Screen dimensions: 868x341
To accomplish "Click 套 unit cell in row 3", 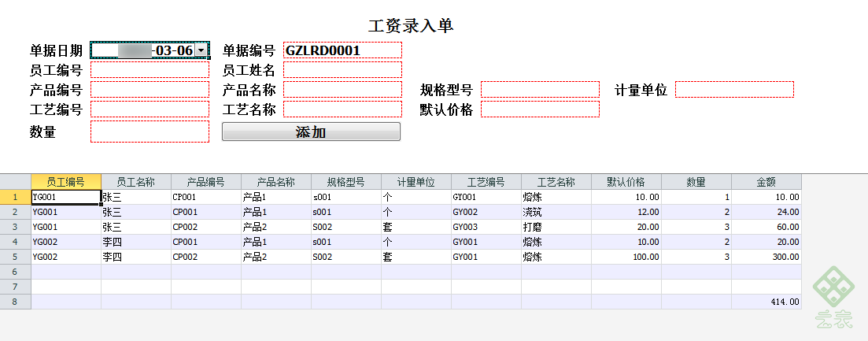I will [416, 227].
